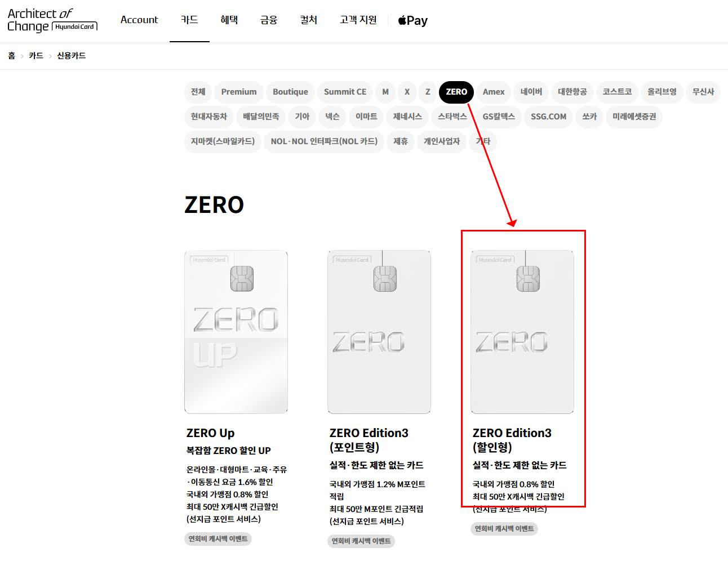Screen dimensions: 728x561
Task: Select the M card filter chip
Action: tap(385, 92)
